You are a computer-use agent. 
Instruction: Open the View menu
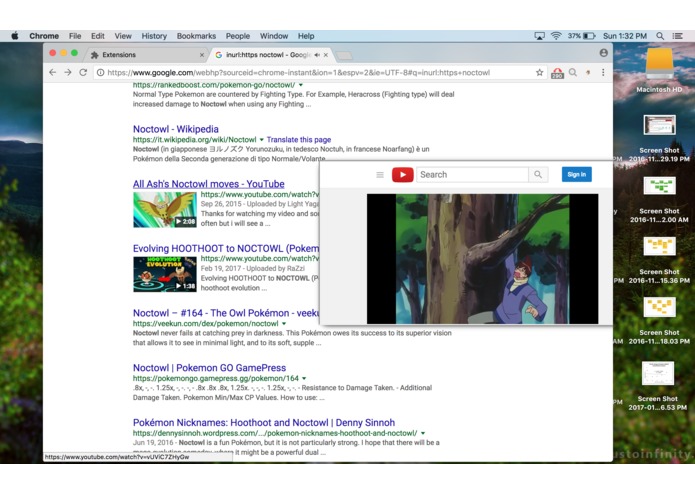click(123, 36)
